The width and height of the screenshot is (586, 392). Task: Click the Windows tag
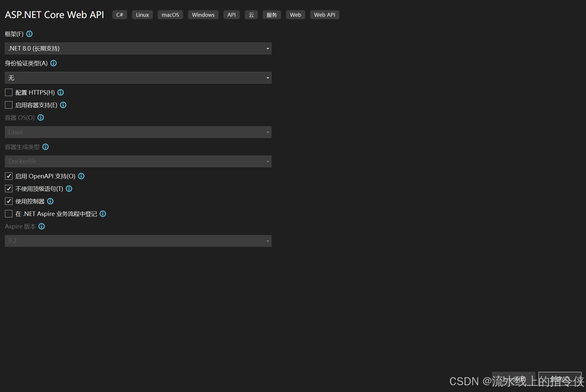point(203,15)
